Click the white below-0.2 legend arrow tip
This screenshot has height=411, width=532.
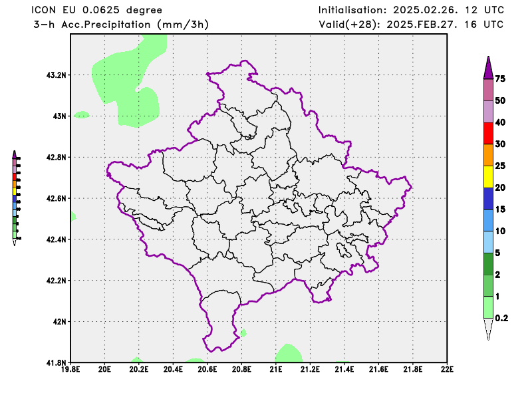coord(488,329)
